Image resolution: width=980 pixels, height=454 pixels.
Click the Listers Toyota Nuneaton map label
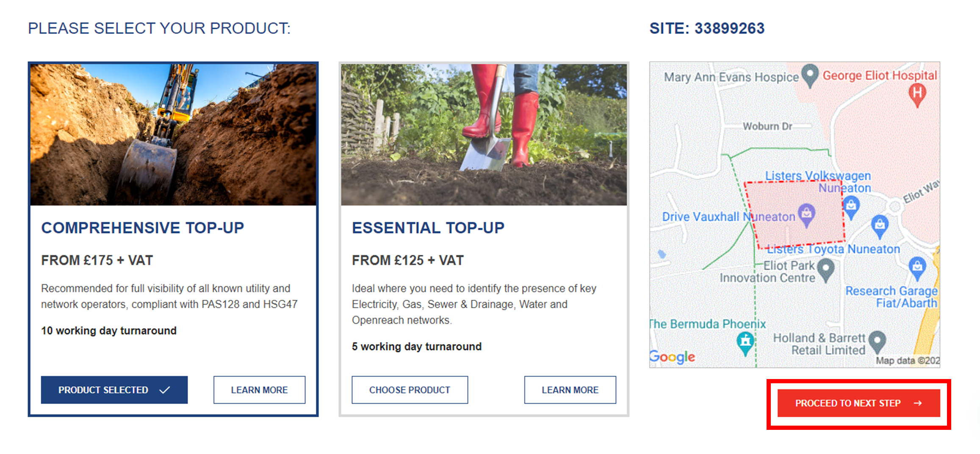pos(833,249)
